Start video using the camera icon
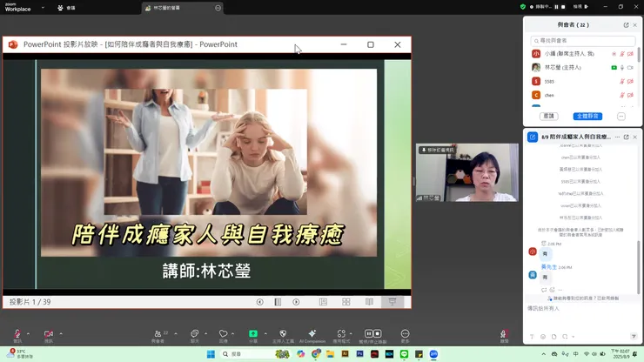644x362 pixels. point(49,333)
